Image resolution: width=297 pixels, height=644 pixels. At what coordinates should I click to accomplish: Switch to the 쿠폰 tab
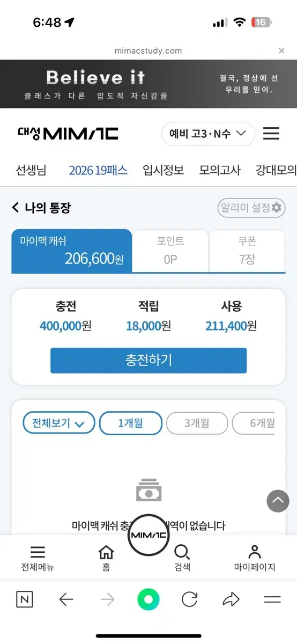coord(247,251)
